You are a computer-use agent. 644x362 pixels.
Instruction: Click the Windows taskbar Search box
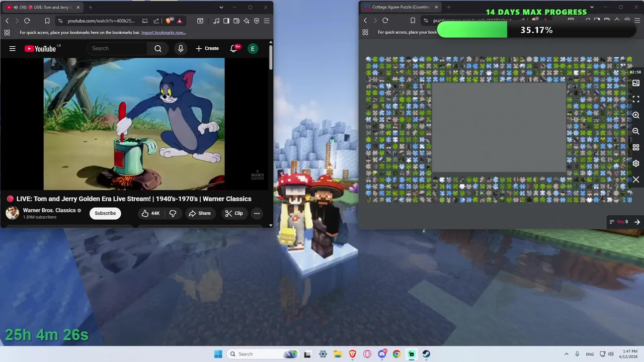click(263, 354)
